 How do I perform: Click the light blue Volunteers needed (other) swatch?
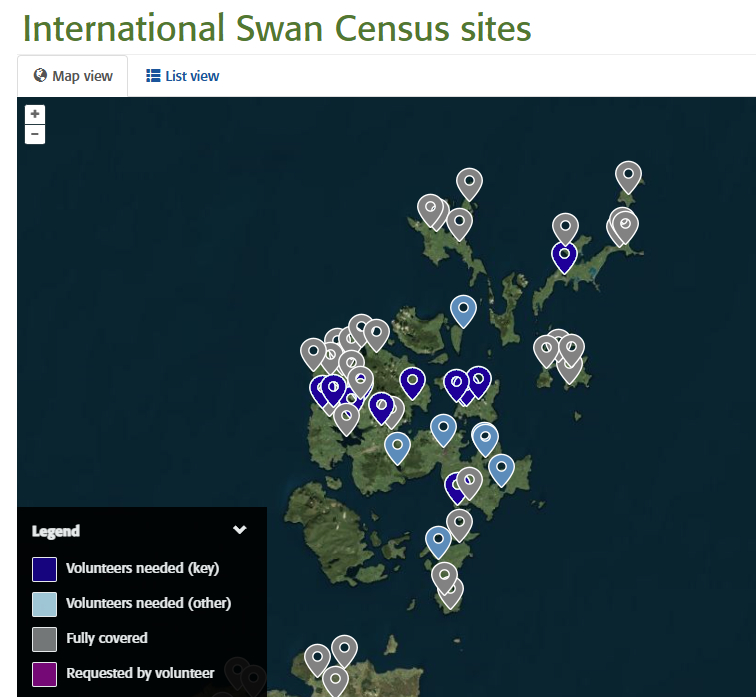point(44,603)
